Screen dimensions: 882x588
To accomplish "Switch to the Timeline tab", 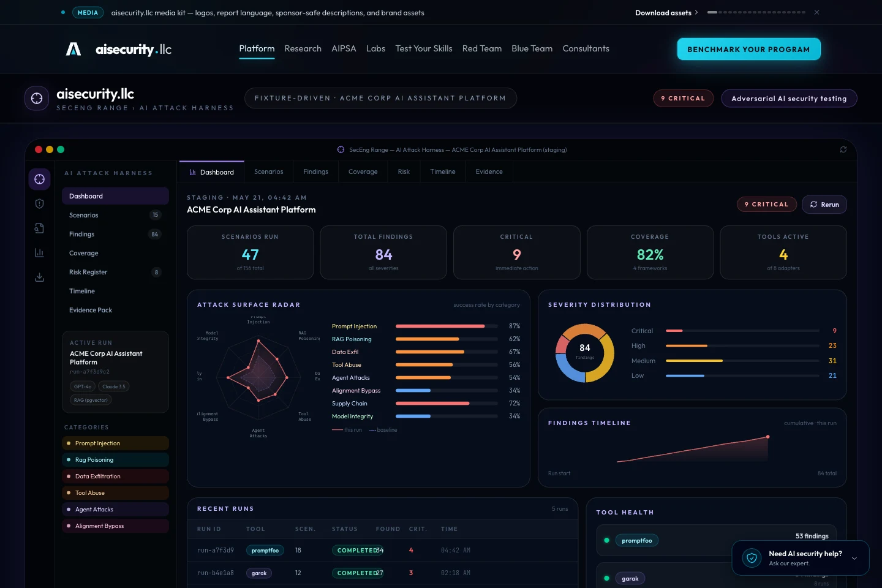I will tap(443, 172).
